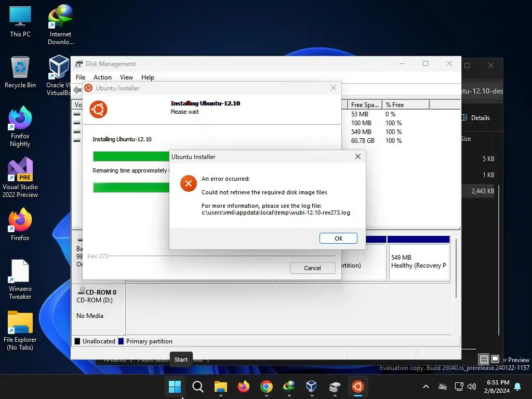Image resolution: width=532 pixels, height=399 pixels.
Task: Open the View menu in Disk Management
Action: click(x=126, y=77)
